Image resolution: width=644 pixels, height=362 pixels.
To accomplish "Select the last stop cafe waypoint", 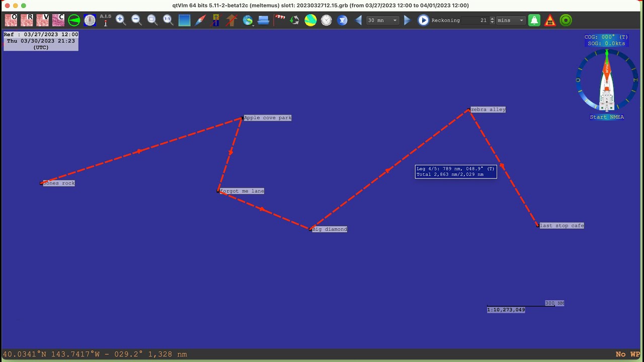I will [x=561, y=226].
